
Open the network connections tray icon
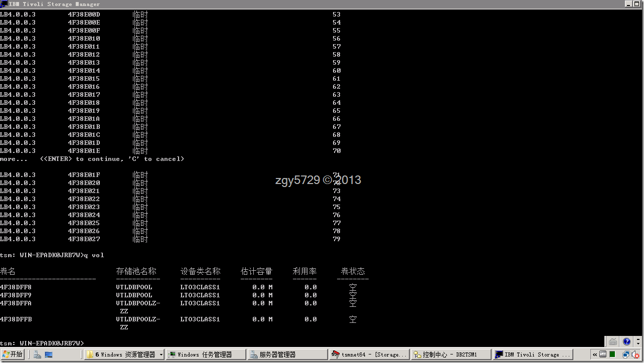click(x=625, y=354)
